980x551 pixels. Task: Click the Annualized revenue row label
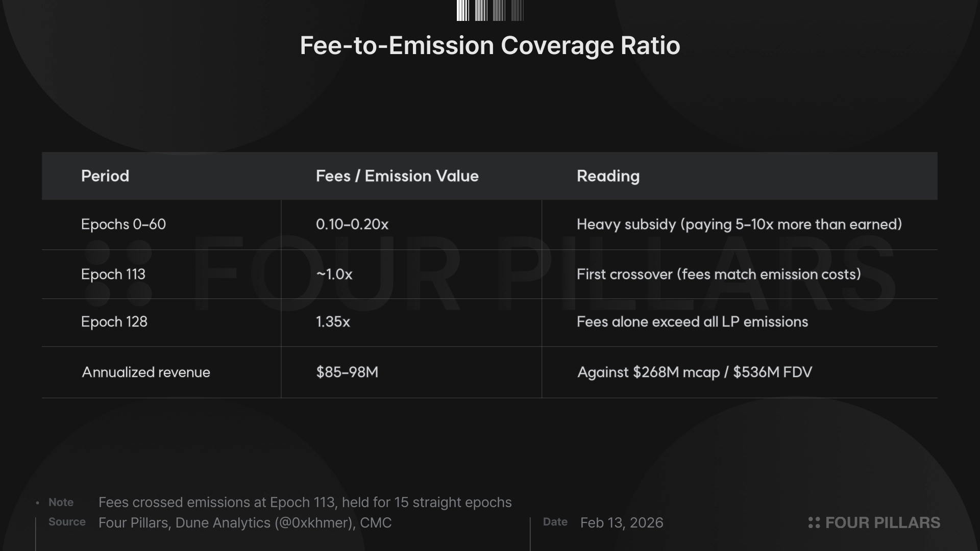point(146,372)
